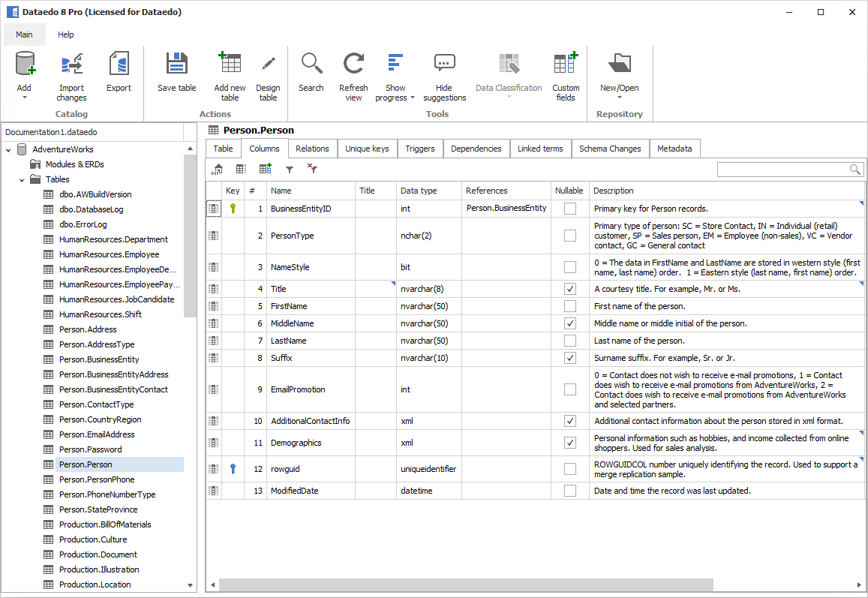
Task: Select Person.Address in the table list
Action: coord(88,329)
